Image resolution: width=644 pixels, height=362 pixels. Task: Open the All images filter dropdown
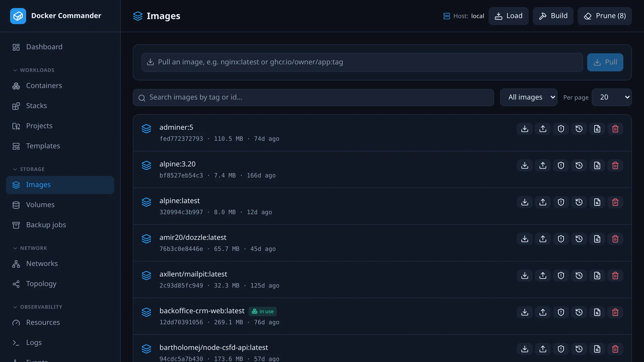tap(529, 97)
